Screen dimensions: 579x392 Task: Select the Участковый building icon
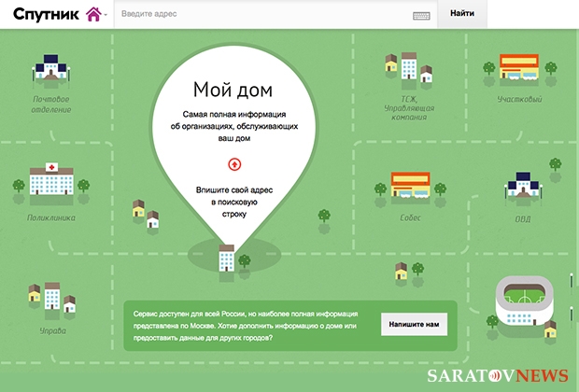(x=519, y=66)
